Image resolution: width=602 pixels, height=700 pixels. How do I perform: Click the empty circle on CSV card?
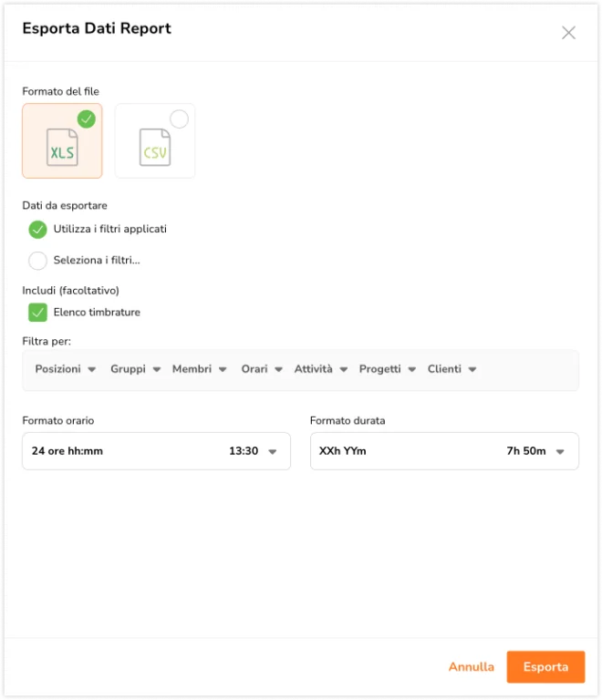[180, 118]
